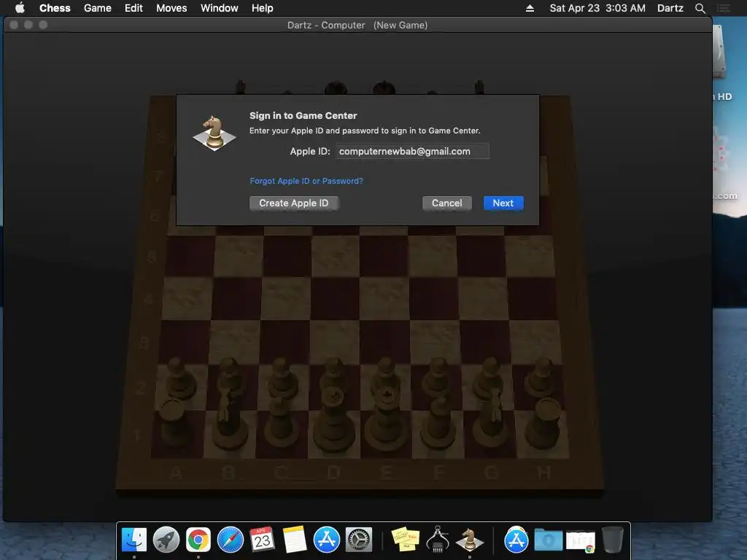Open the Window menu

219,8
